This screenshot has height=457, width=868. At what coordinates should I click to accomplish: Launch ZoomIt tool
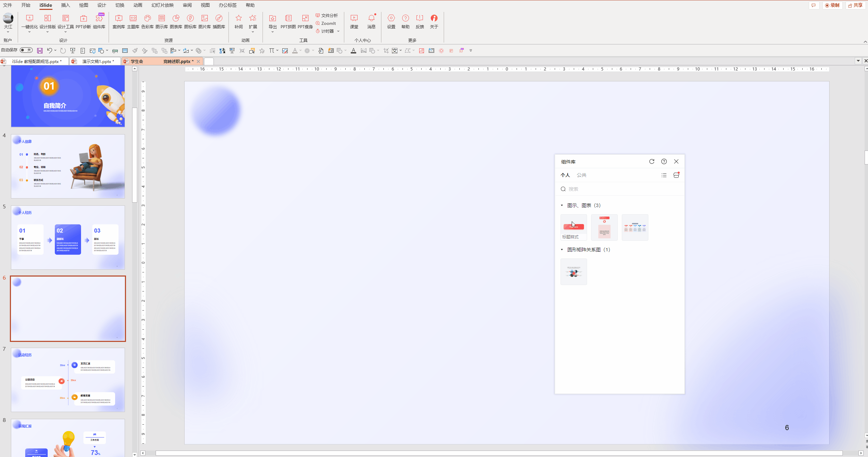coord(326,23)
